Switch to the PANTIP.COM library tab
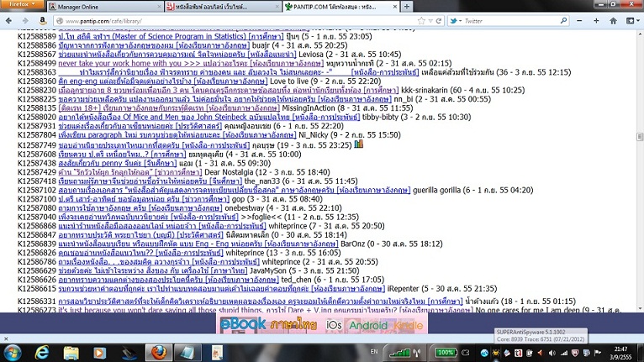 coord(340,7)
